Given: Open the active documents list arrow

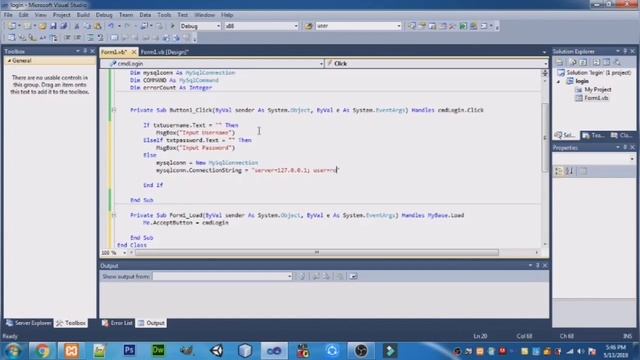Looking at the screenshot, I should coord(544,52).
